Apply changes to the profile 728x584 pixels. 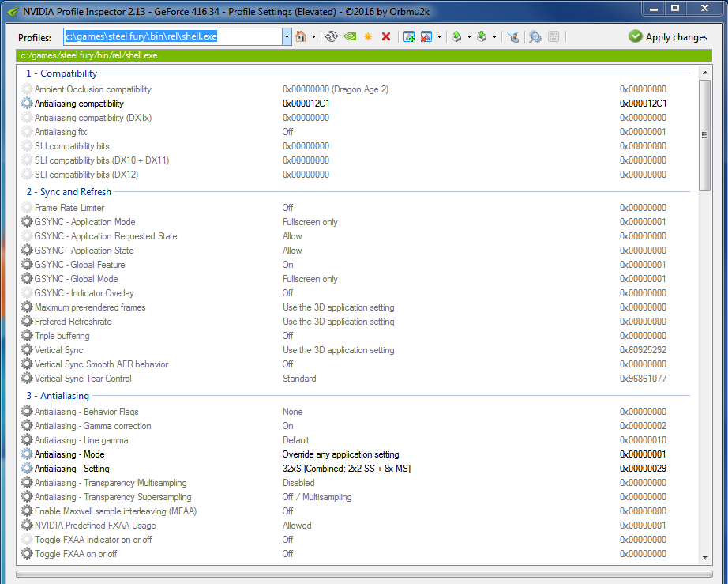668,36
